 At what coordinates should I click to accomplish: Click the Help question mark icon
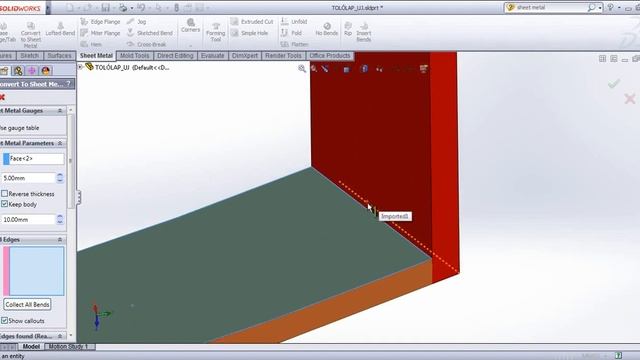[611, 7]
